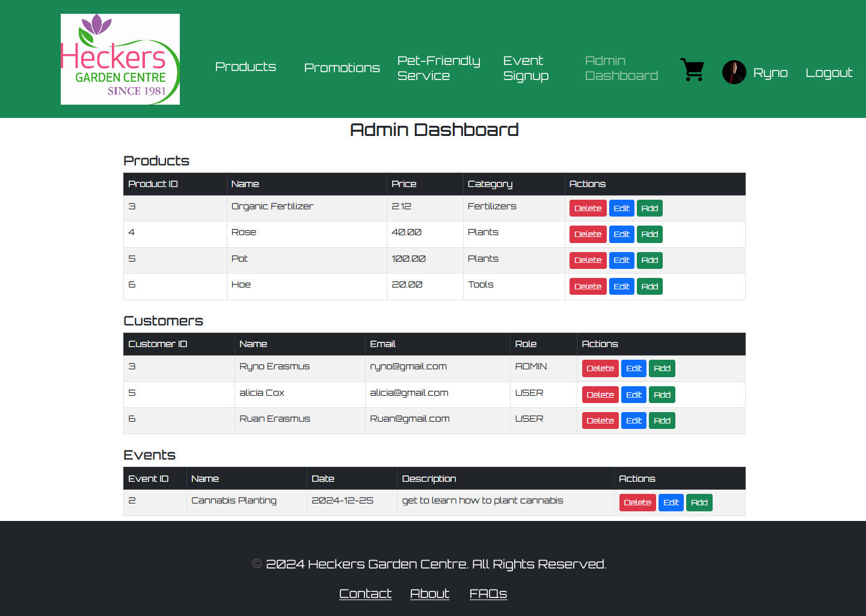866x616 pixels.
Task: Open the Products nav menu item
Action: tap(245, 67)
